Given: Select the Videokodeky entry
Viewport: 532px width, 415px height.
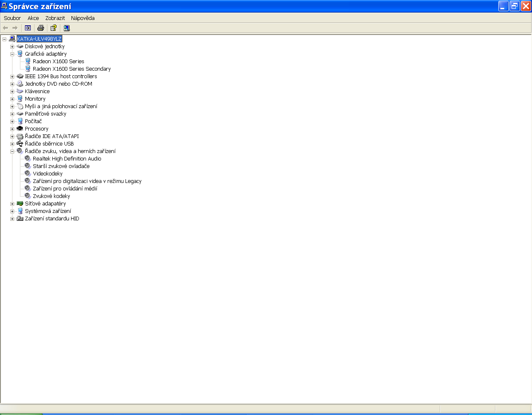Looking at the screenshot, I should pyautogui.click(x=48, y=174).
